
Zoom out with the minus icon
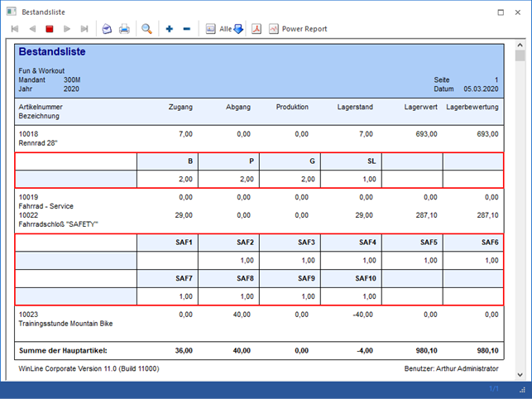[186, 29]
